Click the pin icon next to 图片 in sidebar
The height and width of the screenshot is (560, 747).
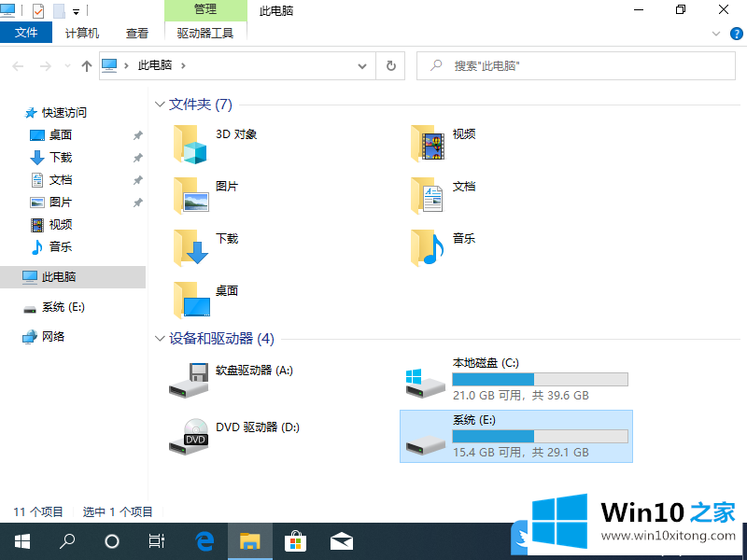(137, 203)
